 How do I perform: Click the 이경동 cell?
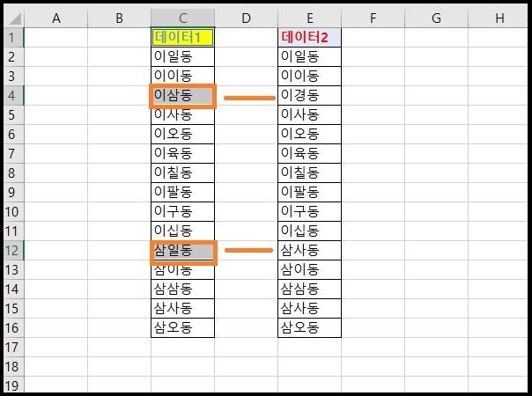(309, 95)
